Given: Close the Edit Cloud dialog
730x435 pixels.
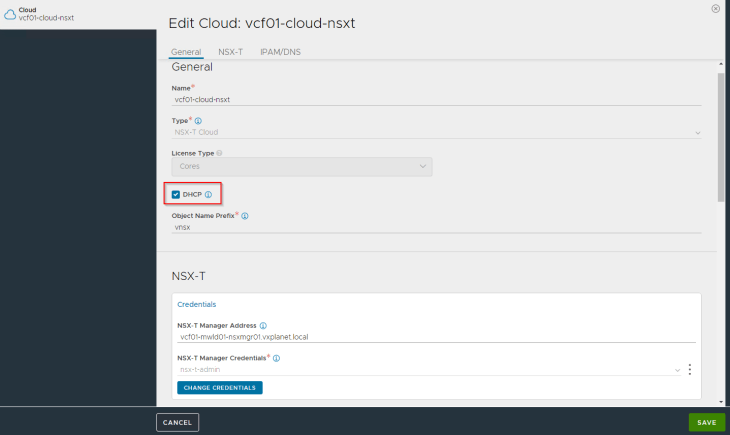Looking at the screenshot, I should [x=716, y=8].
